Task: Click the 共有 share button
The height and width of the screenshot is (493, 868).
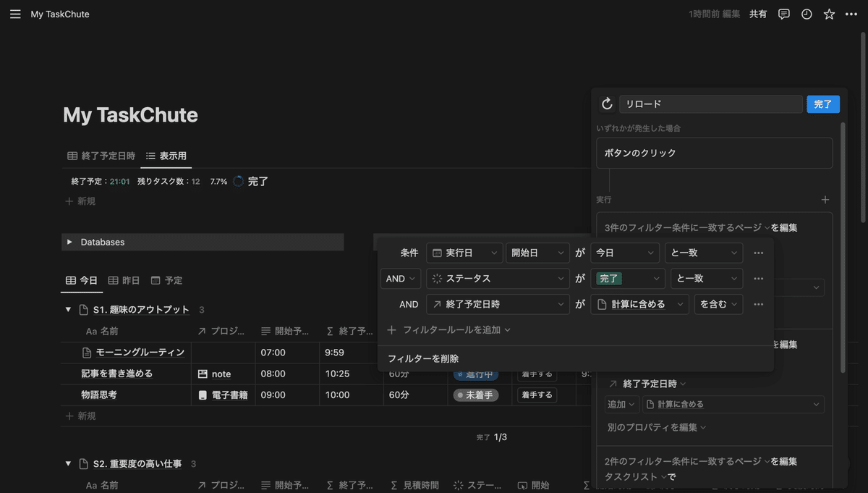Action: (758, 14)
